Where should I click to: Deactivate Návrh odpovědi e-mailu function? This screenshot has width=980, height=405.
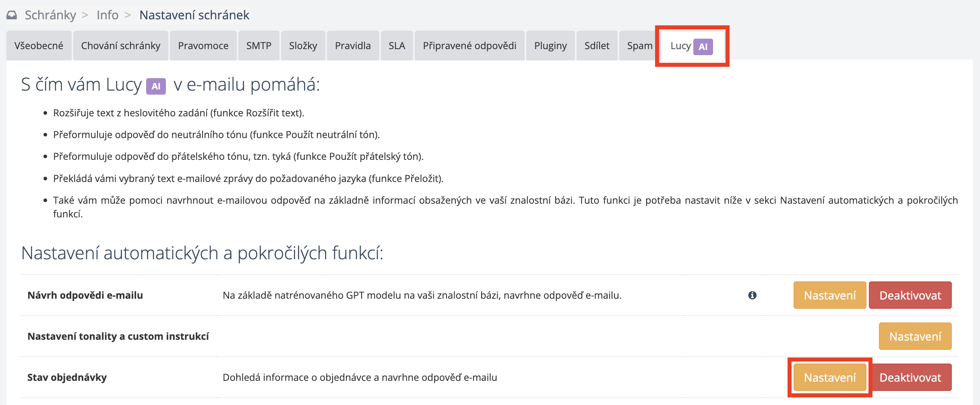click(x=910, y=295)
